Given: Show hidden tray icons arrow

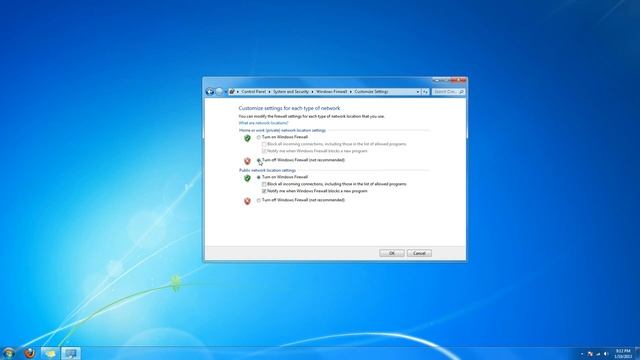Looking at the screenshot, I should coord(582,354).
